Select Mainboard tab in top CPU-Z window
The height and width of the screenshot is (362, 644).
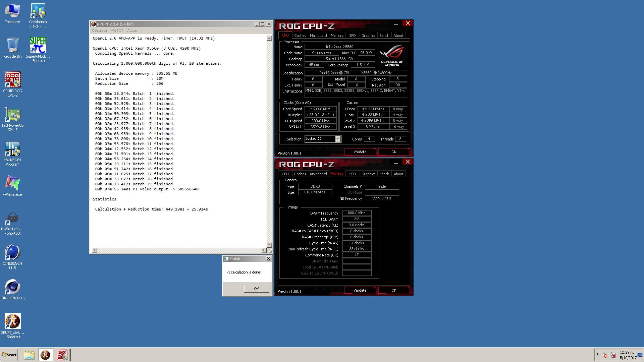pyautogui.click(x=318, y=36)
